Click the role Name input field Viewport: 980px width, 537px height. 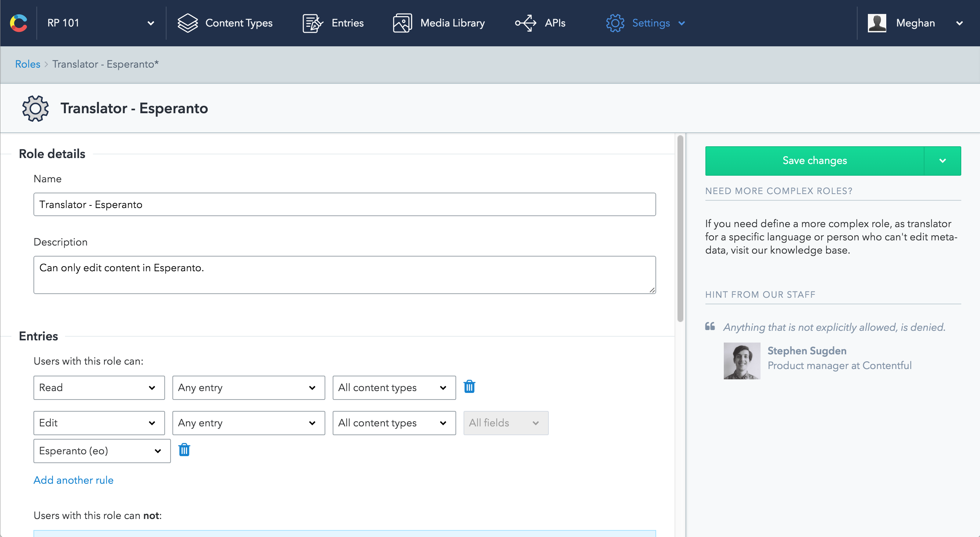point(344,204)
